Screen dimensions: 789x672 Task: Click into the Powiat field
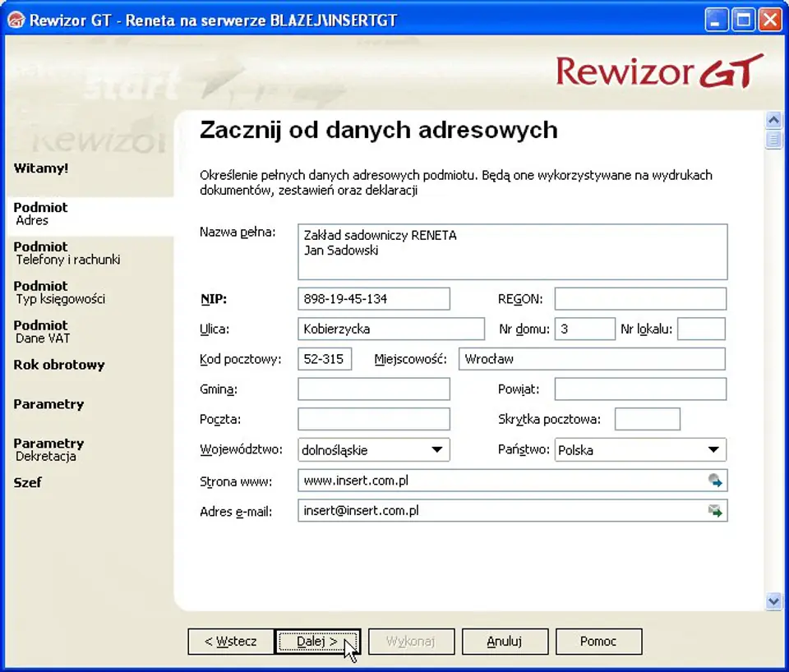point(640,389)
